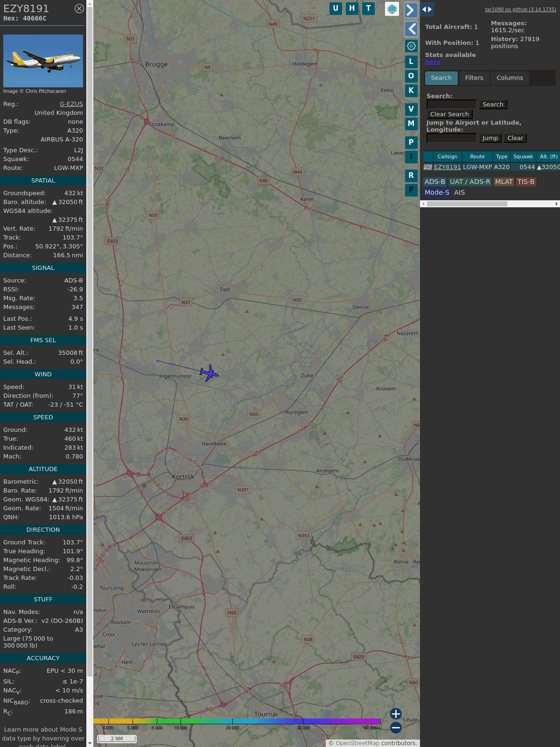Click the Hex: 40666C text

coord(25,19)
